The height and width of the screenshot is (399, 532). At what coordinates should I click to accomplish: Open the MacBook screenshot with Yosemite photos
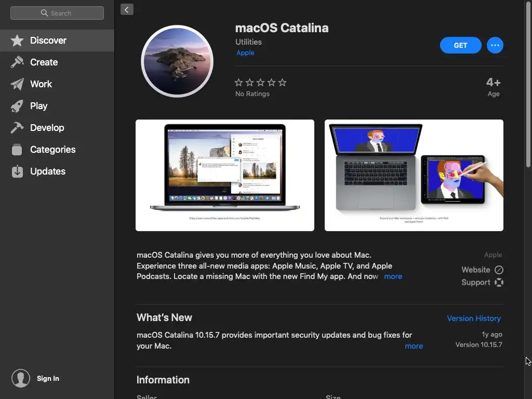(225, 176)
